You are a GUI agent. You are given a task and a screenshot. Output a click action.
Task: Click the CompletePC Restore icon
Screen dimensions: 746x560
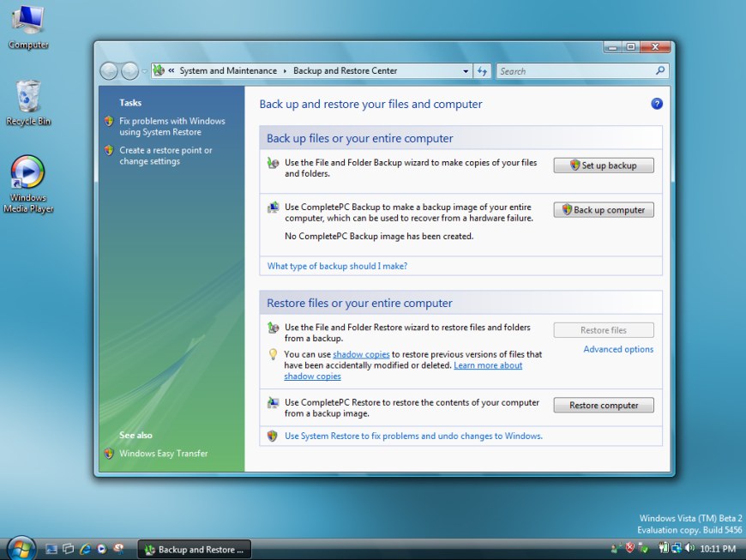pos(273,403)
